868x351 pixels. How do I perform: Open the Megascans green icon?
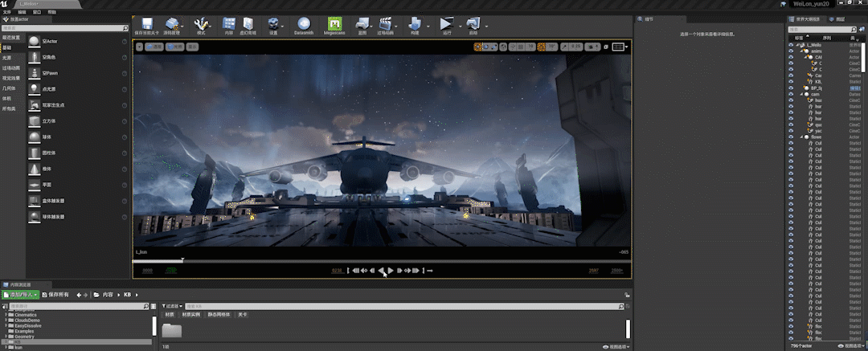point(334,24)
